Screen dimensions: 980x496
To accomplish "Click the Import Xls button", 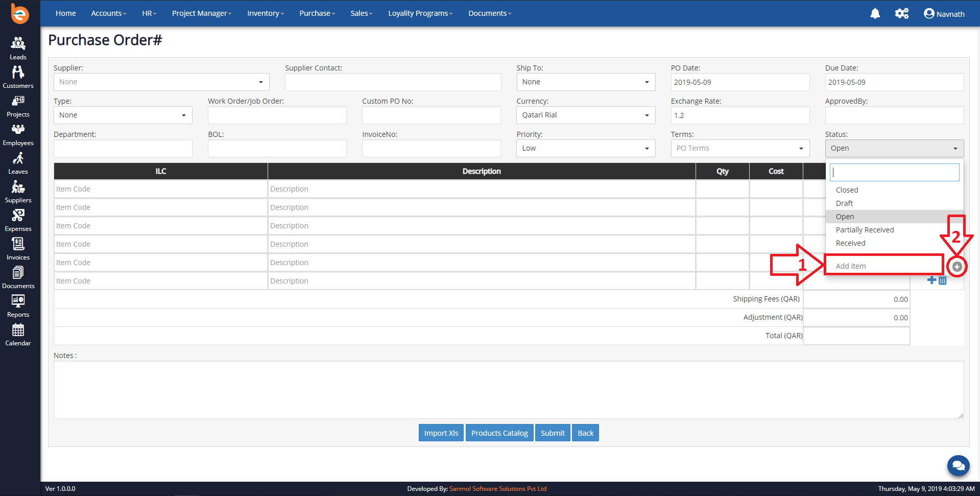I will tap(441, 433).
